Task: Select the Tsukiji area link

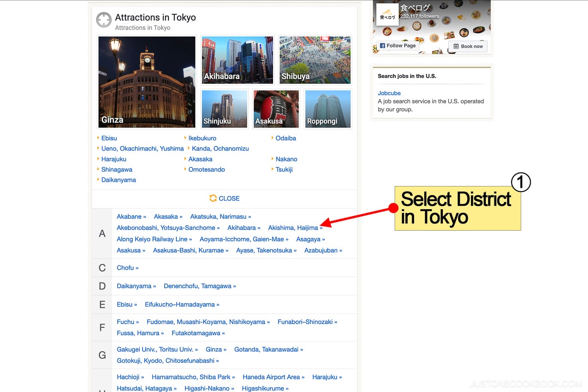Action: click(x=284, y=170)
